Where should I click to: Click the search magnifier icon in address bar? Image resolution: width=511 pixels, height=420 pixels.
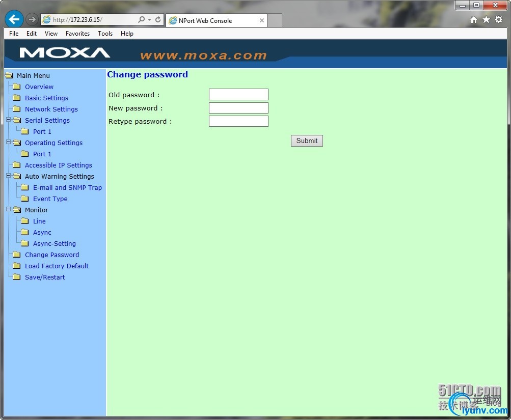point(142,19)
